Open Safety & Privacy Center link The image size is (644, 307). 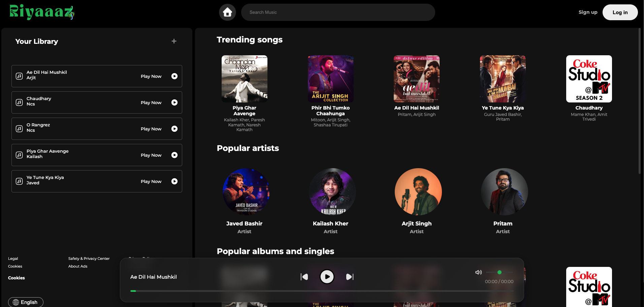click(89, 258)
